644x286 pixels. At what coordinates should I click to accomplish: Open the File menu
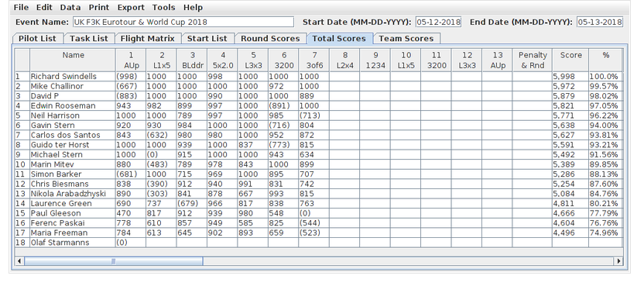pyautogui.click(x=21, y=8)
